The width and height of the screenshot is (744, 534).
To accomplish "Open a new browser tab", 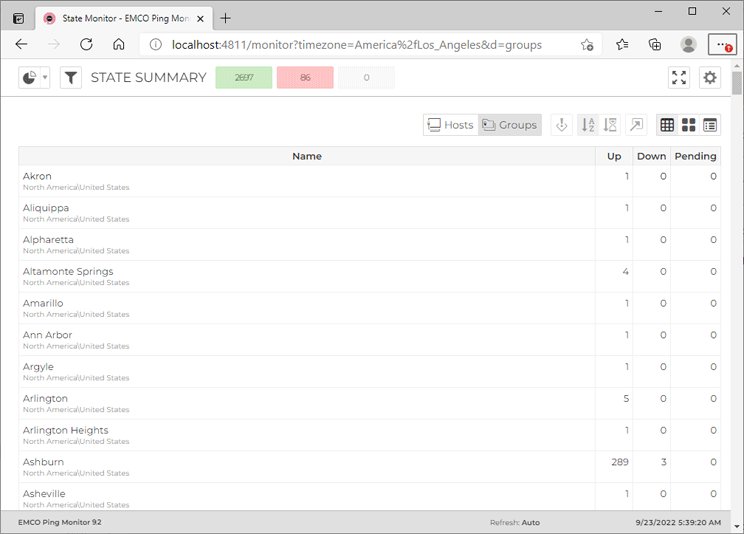I will (x=226, y=18).
